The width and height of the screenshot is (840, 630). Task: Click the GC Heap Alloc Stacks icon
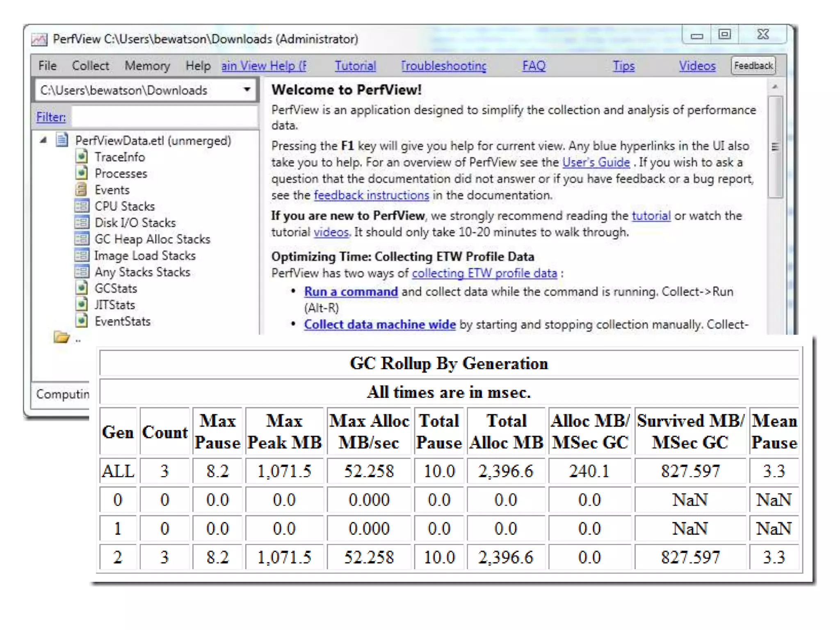coord(82,239)
